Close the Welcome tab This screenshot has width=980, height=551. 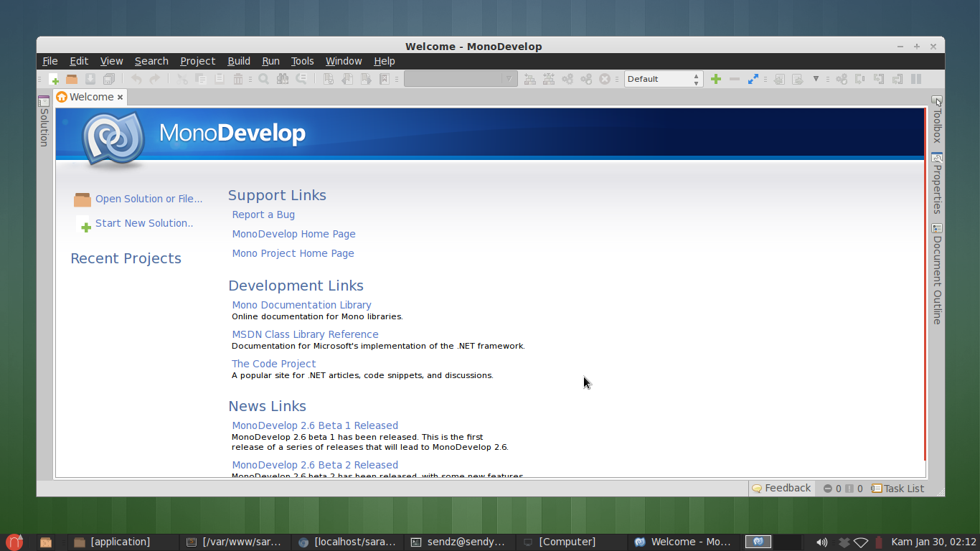pos(120,97)
